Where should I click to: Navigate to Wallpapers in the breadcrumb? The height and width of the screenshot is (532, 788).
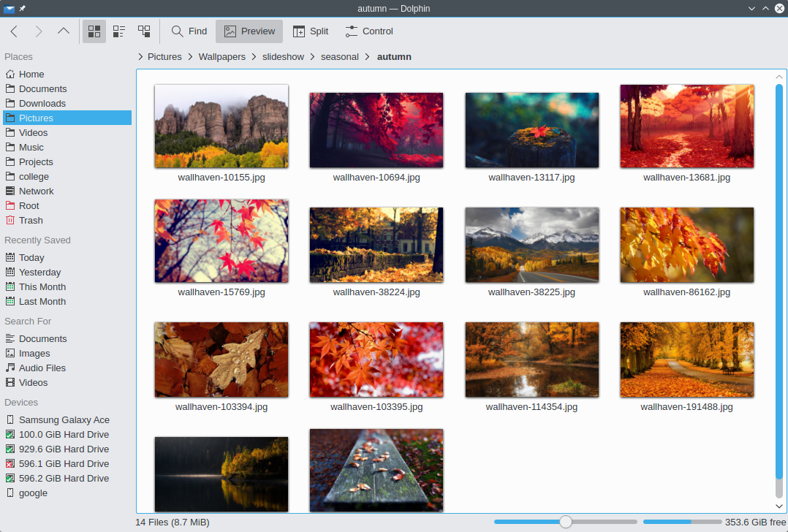click(x=221, y=56)
